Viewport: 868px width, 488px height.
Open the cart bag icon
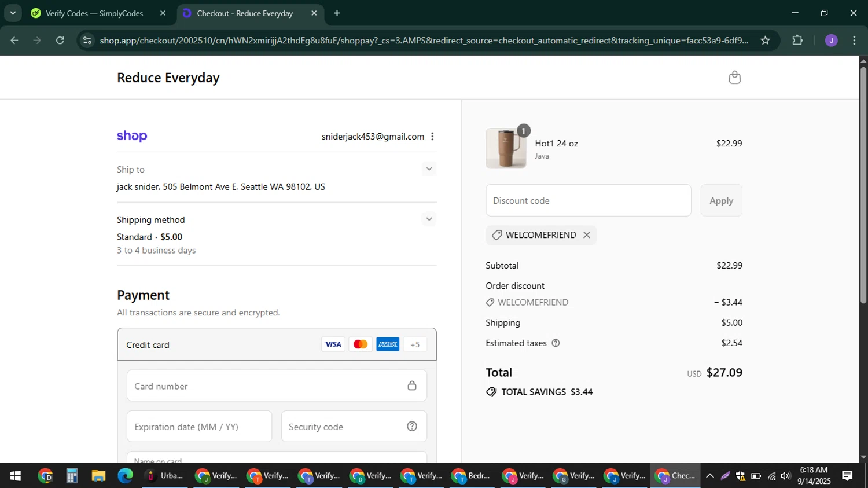734,78
